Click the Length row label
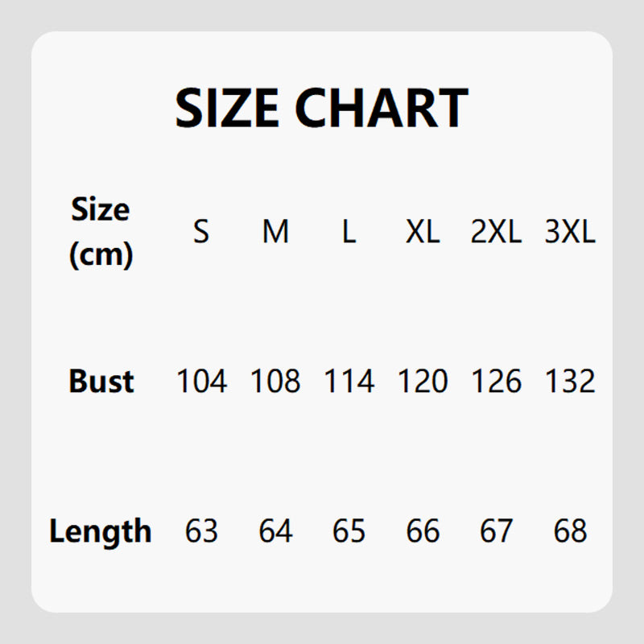 pos(101,531)
